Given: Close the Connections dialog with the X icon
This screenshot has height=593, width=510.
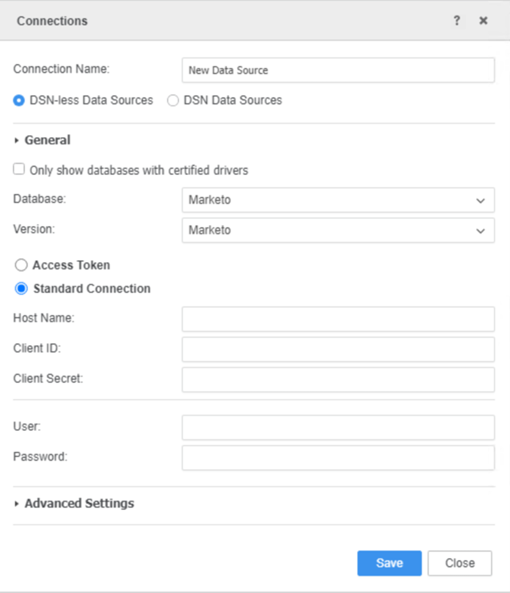Looking at the screenshot, I should [x=483, y=20].
